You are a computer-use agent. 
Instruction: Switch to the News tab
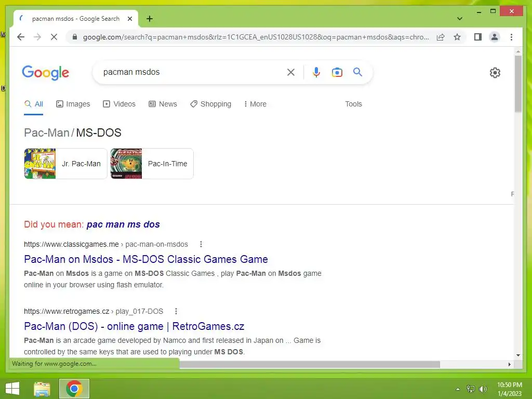163,104
